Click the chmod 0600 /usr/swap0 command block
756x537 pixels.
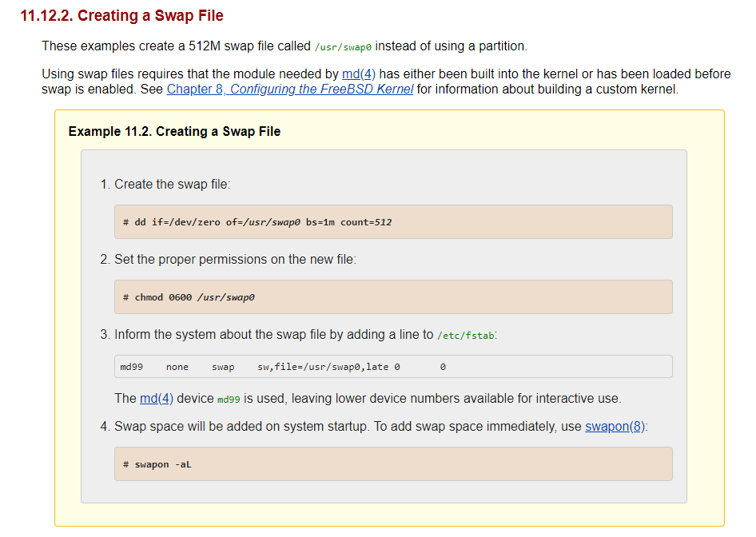click(x=393, y=297)
